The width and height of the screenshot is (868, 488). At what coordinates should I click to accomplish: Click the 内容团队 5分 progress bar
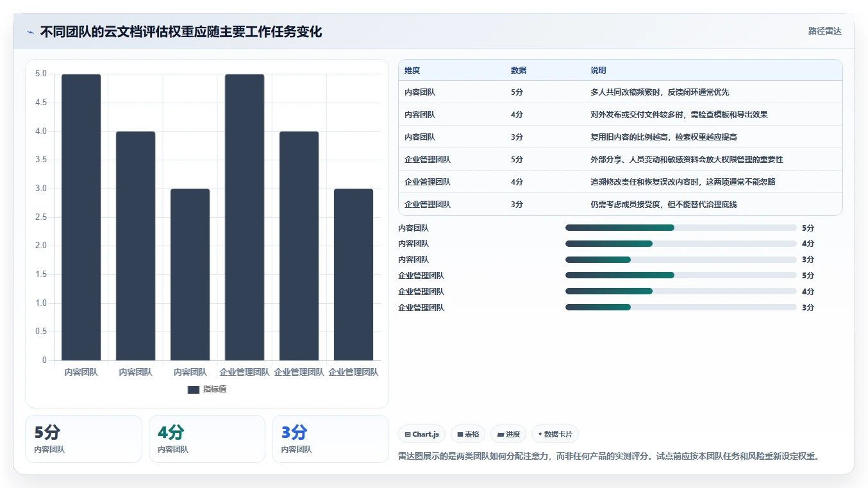coord(681,228)
